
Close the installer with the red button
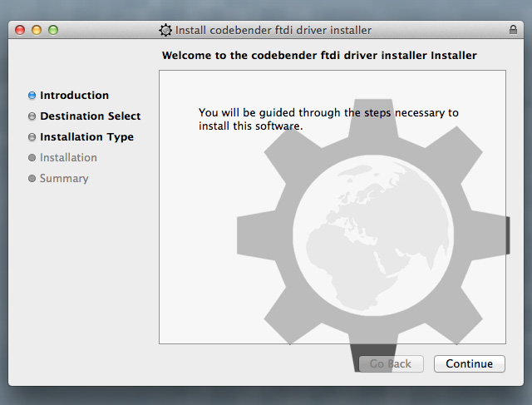click(20, 30)
